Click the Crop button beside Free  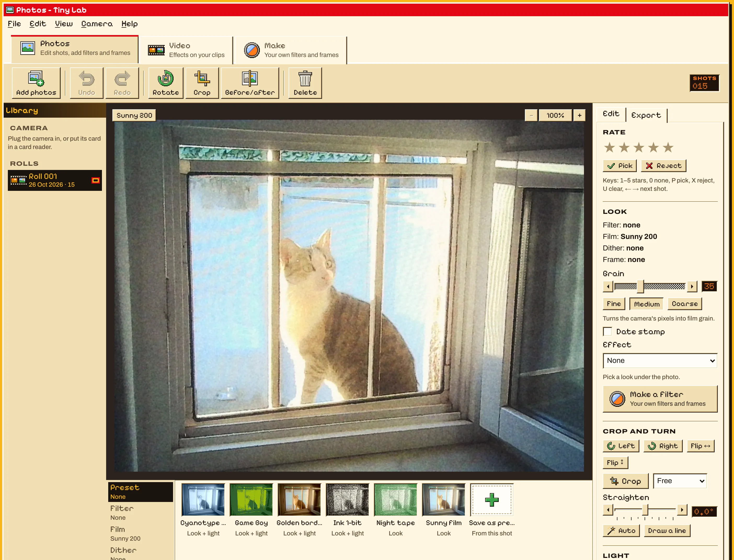[626, 481]
